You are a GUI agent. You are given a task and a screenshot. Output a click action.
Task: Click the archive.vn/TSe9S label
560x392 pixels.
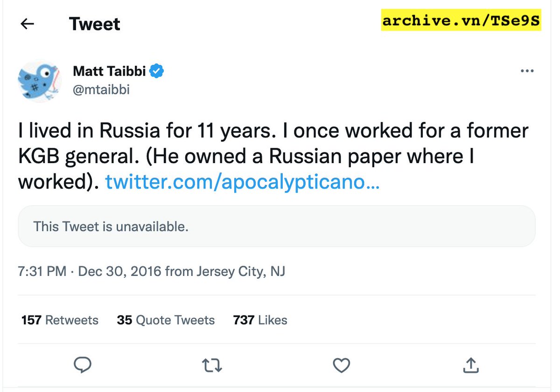click(461, 21)
